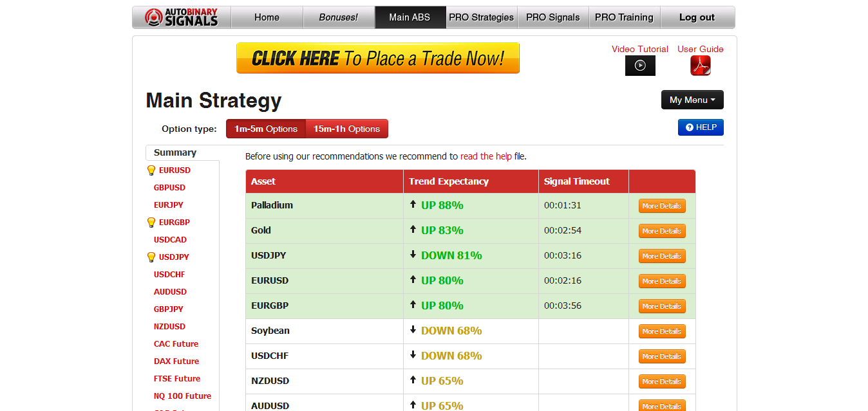The height and width of the screenshot is (411, 868).
Task: Select USDJPY in the asset sidebar
Action: point(174,257)
